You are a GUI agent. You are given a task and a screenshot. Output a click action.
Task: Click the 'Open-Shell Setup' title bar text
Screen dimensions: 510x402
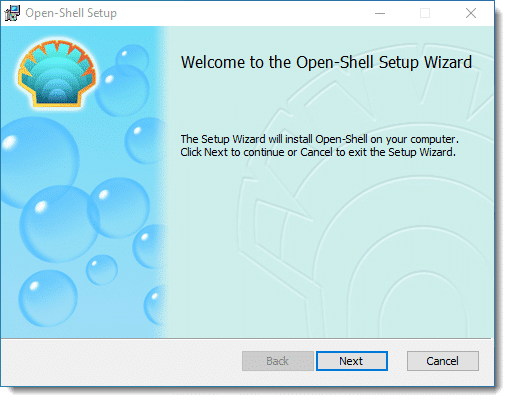pos(71,13)
